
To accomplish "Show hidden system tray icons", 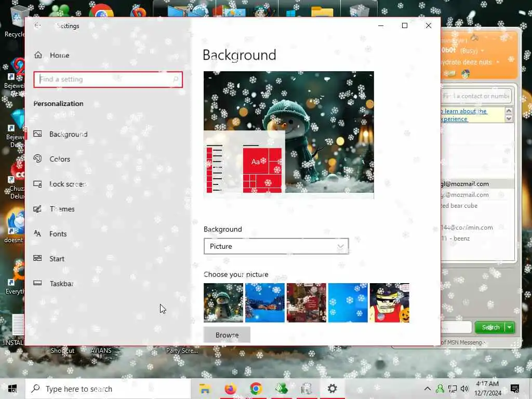I will (428, 389).
